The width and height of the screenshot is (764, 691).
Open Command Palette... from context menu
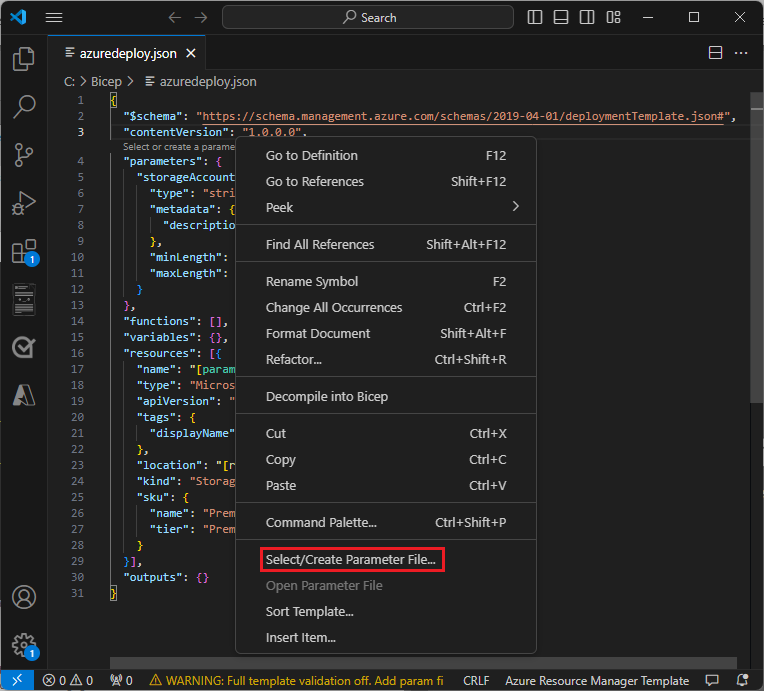(386, 522)
